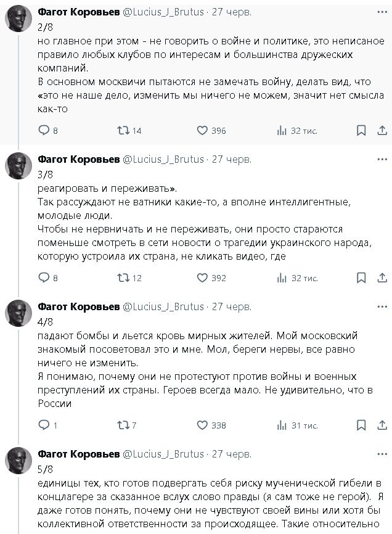Reply to the 2/8 tweet

click(44, 130)
